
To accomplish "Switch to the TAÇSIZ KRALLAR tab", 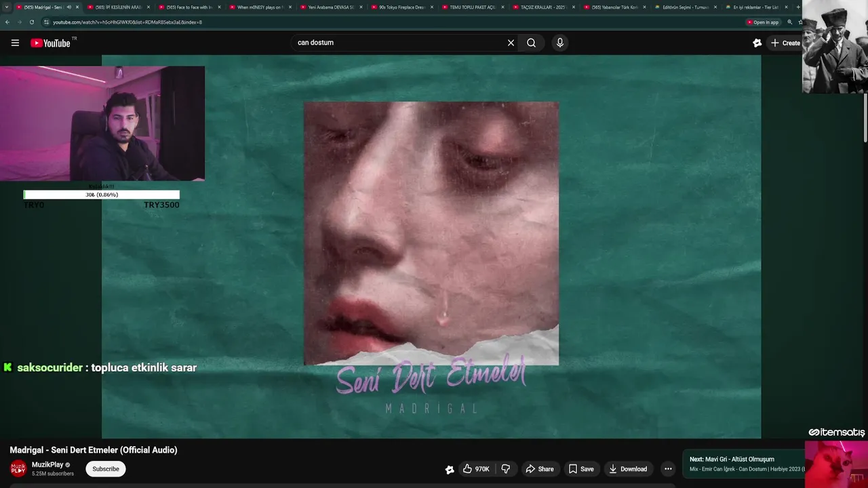I will coord(544,7).
